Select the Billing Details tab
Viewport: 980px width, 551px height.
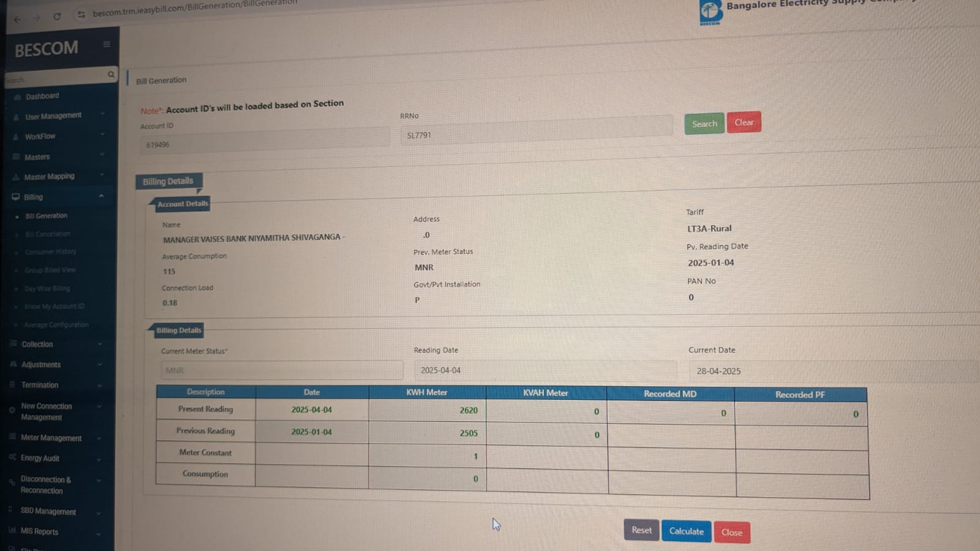(x=168, y=181)
